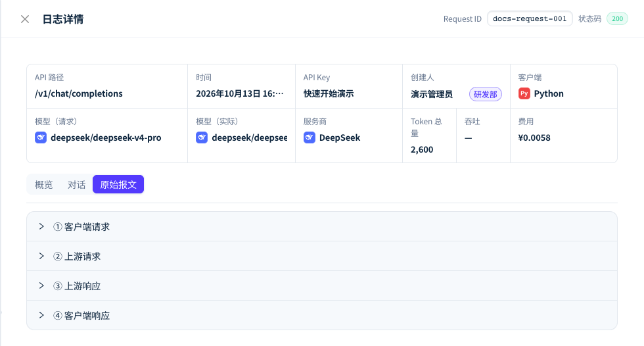Click the cost value ¥0.0058
644x346 pixels.
pos(534,137)
